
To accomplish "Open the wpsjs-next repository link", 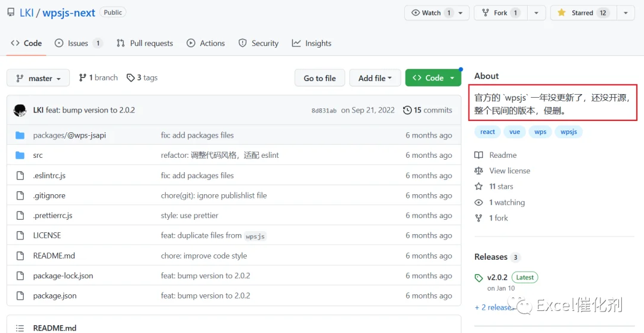I will tap(69, 13).
